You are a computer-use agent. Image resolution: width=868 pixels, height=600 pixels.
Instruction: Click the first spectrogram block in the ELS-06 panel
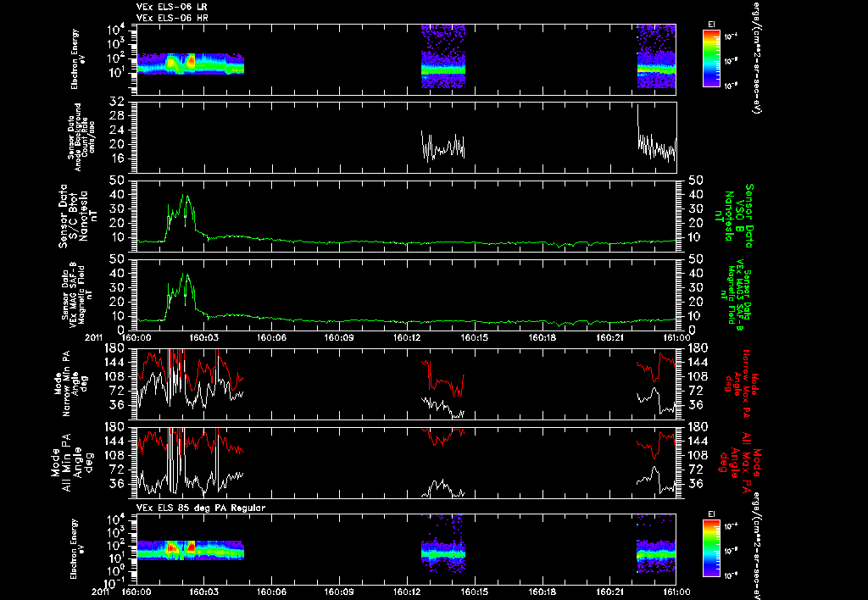tap(191, 64)
